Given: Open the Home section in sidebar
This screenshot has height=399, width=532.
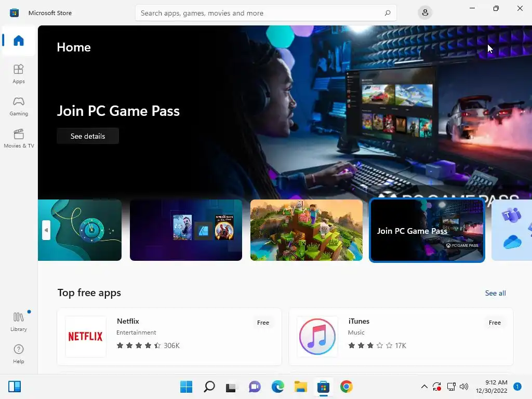Looking at the screenshot, I should pos(19,41).
